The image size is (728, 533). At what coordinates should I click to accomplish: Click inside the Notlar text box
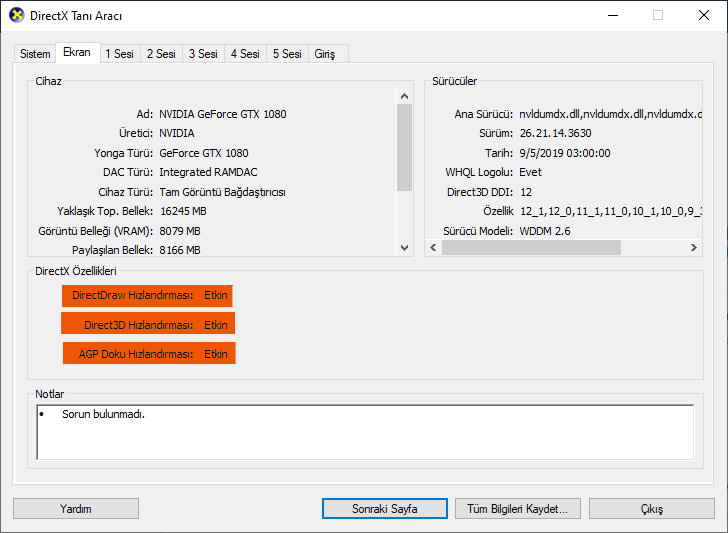[x=365, y=432]
